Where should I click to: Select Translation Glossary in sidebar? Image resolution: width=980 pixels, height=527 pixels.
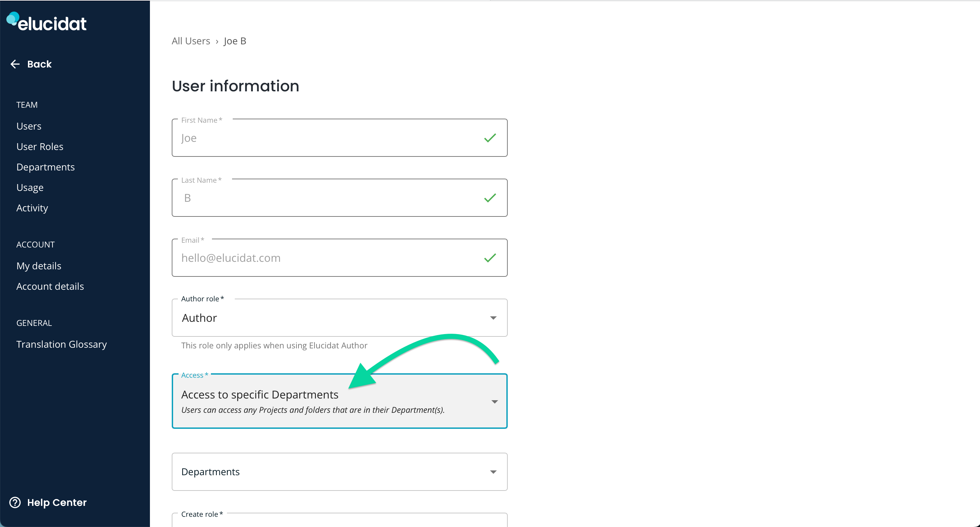pos(61,344)
